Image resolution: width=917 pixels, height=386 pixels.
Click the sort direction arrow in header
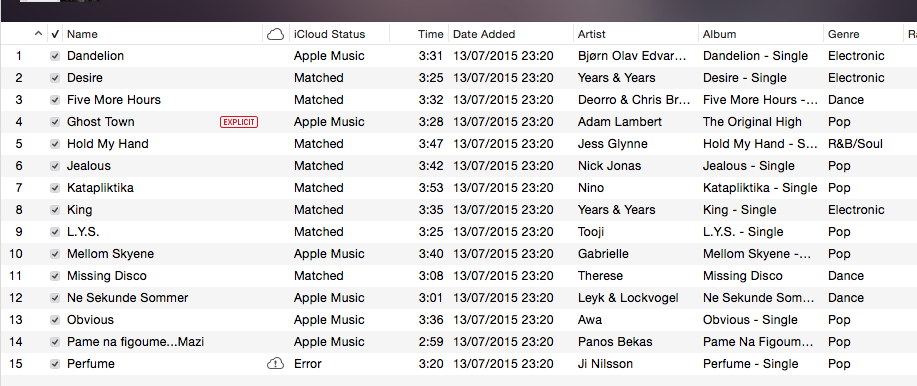click(x=39, y=34)
